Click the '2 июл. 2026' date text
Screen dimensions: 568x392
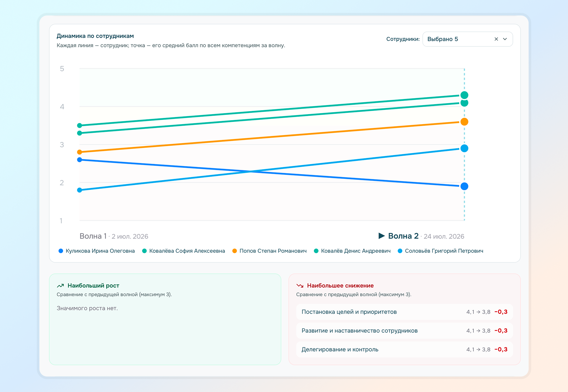130,236
